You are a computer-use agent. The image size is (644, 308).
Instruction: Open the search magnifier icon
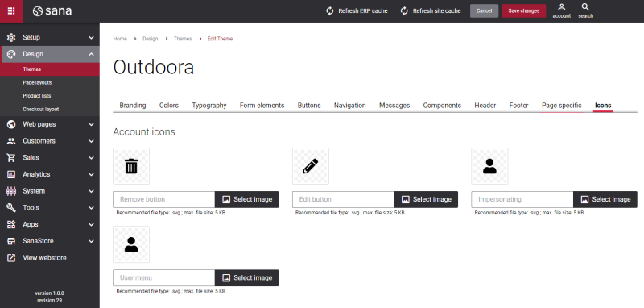pyautogui.click(x=586, y=7)
